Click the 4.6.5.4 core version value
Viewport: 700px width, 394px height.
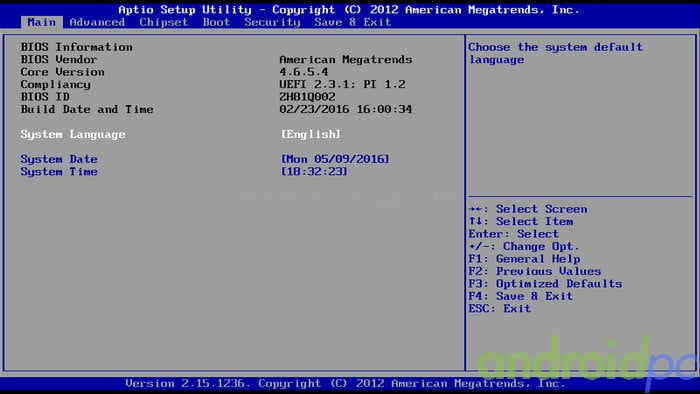[x=304, y=72]
